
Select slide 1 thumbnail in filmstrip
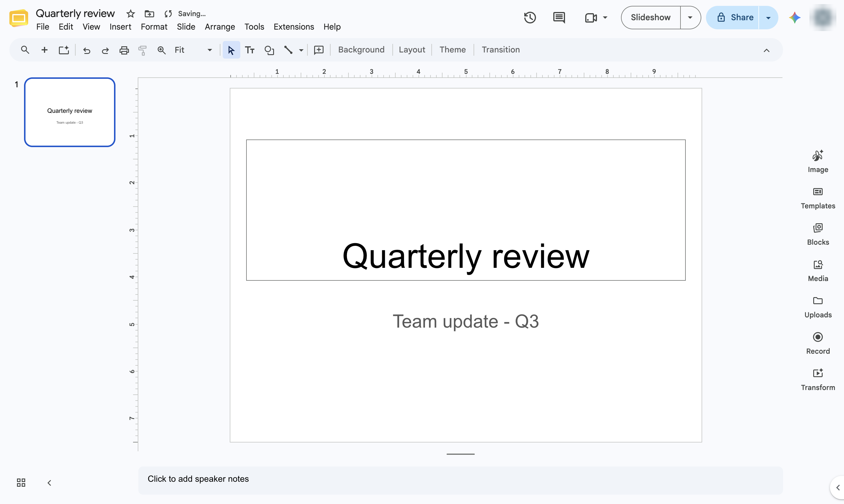coord(70,112)
